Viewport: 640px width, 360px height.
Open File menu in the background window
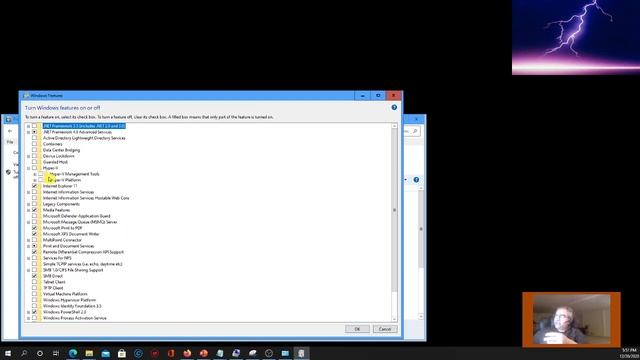coord(10,142)
